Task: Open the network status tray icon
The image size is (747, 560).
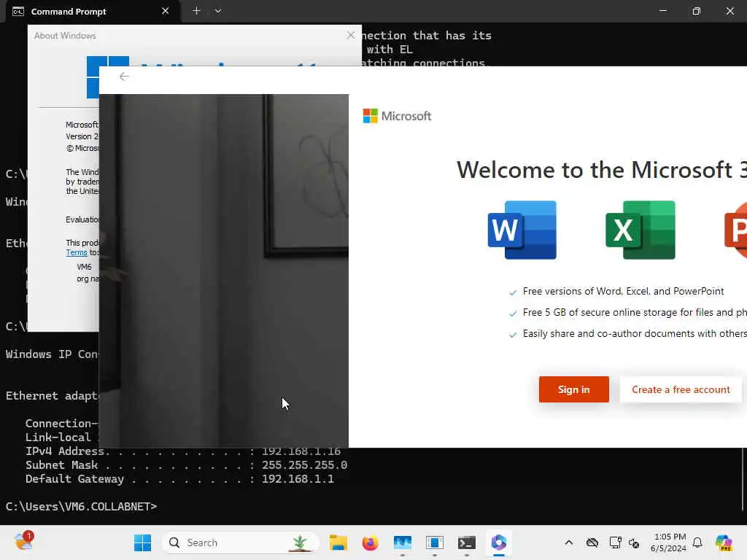Action: (615, 542)
